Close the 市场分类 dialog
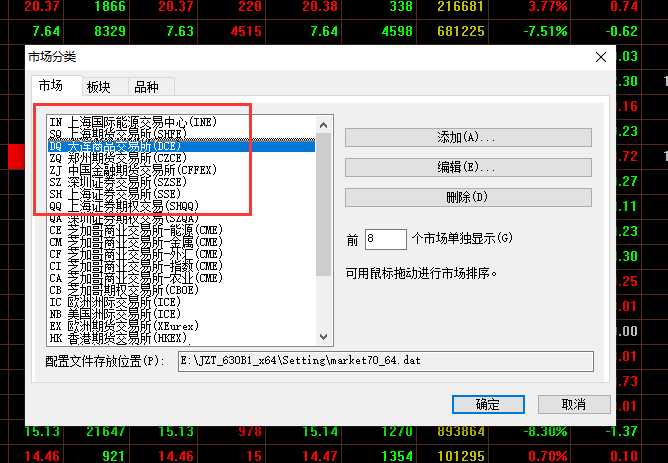668x463 pixels. pyautogui.click(x=601, y=57)
